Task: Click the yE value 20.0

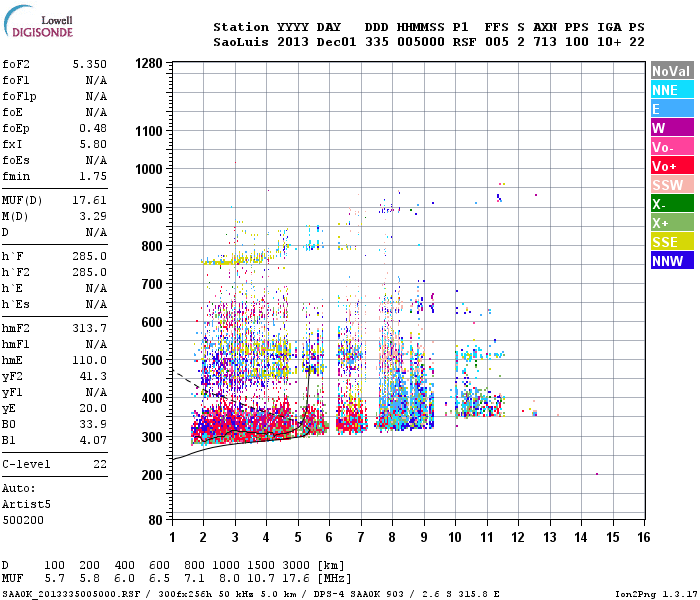Action: pyautogui.click(x=93, y=408)
